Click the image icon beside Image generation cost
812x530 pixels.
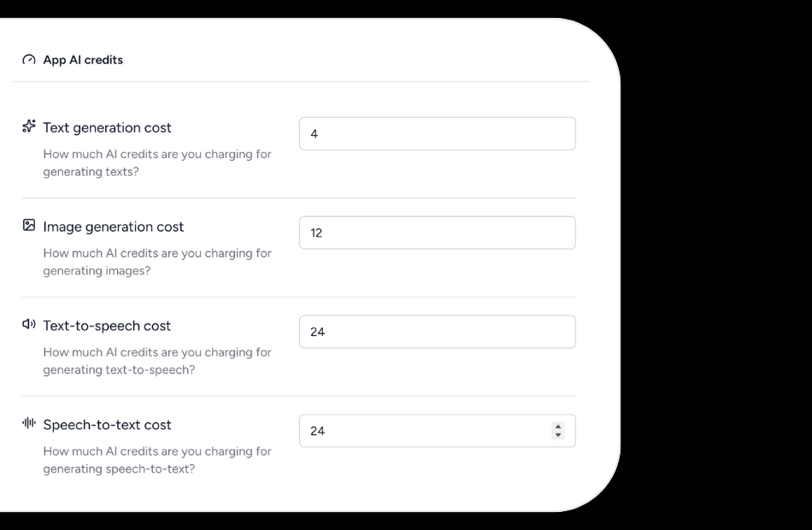(27, 226)
